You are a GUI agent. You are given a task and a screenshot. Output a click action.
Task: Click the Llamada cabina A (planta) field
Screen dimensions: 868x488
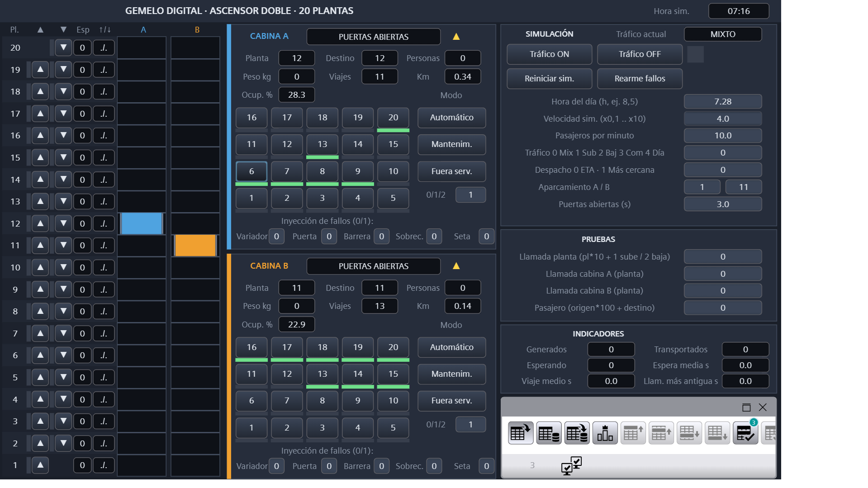(x=722, y=274)
